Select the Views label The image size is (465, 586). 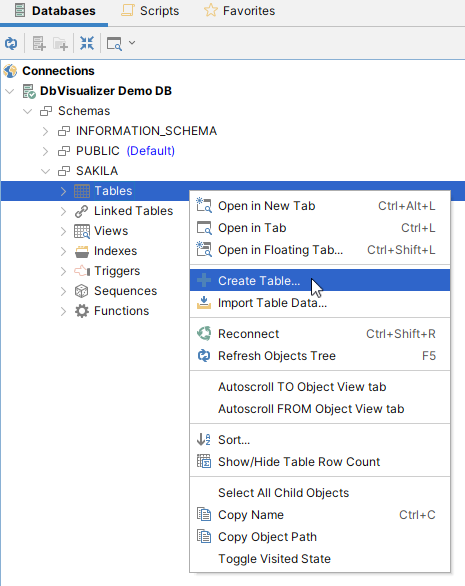[x=111, y=231]
